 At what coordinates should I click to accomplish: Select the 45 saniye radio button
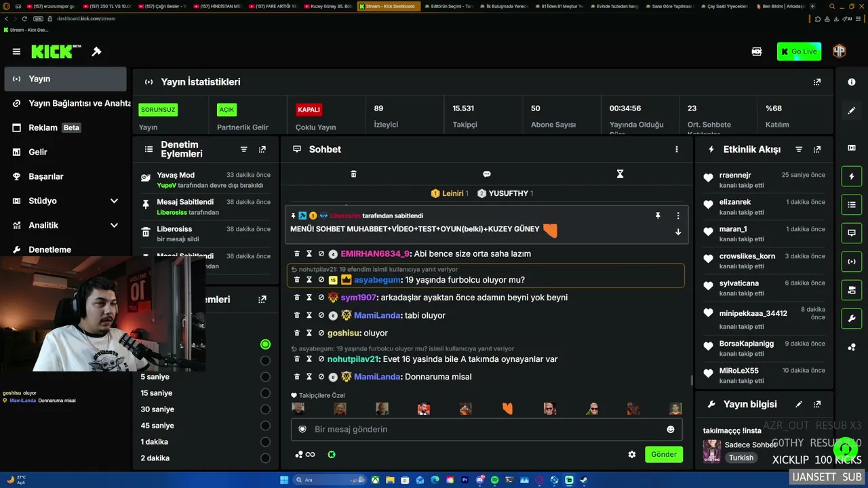point(265,426)
